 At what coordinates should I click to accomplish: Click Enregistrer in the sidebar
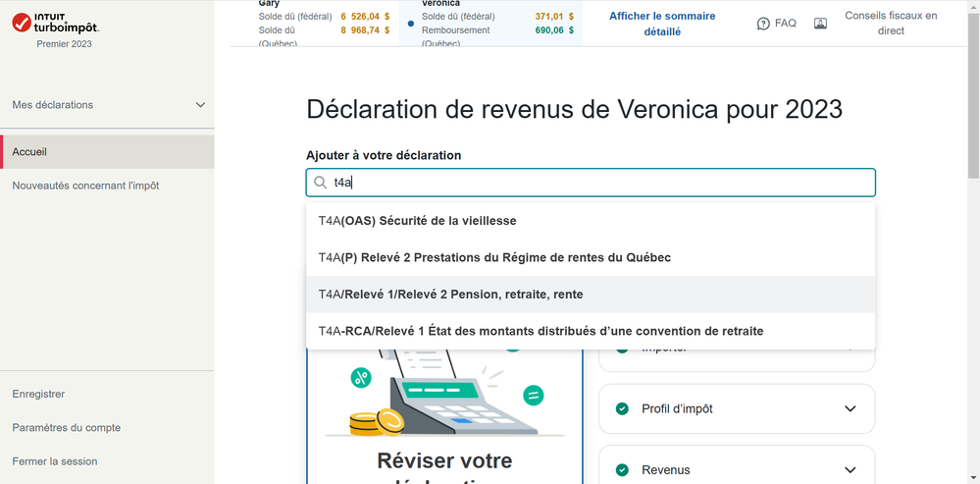(38, 394)
